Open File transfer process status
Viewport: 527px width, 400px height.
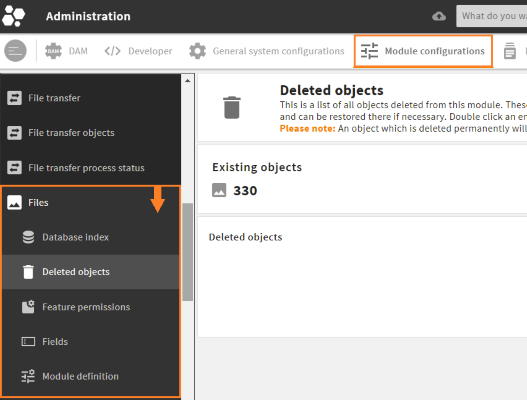coord(90,168)
